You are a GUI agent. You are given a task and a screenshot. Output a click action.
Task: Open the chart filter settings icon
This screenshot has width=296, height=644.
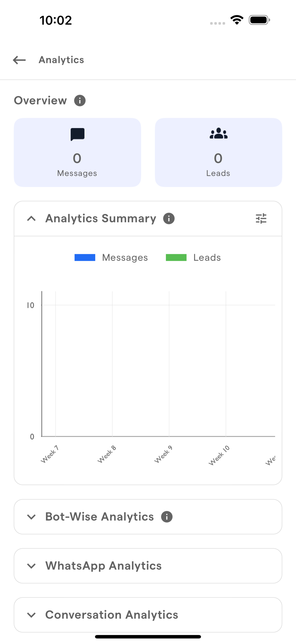(261, 218)
